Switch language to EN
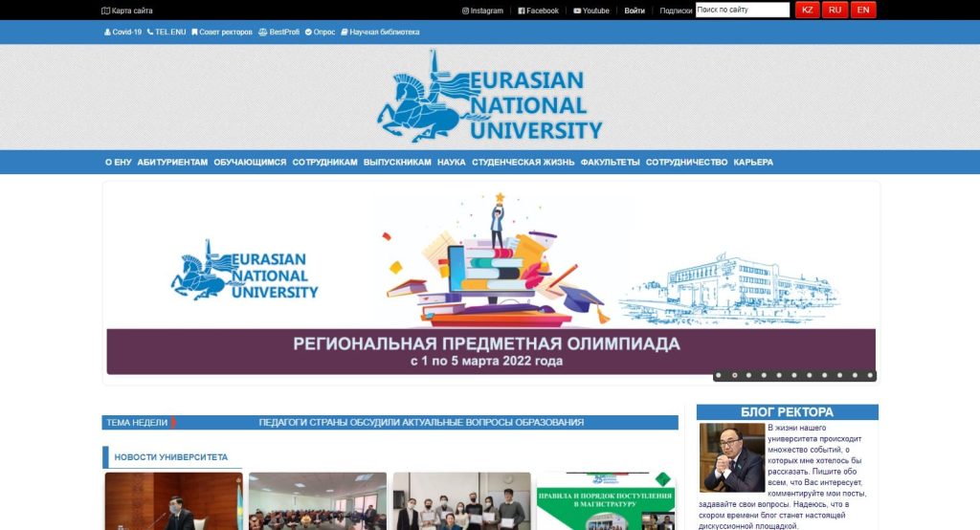Image resolution: width=980 pixels, height=530 pixels. pyautogui.click(x=863, y=10)
